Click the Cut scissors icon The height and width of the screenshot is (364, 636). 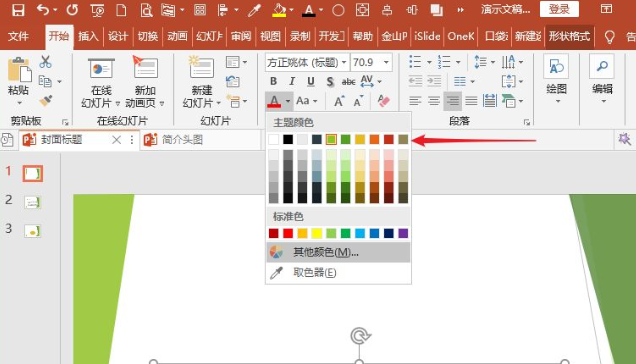(x=45, y=62)
